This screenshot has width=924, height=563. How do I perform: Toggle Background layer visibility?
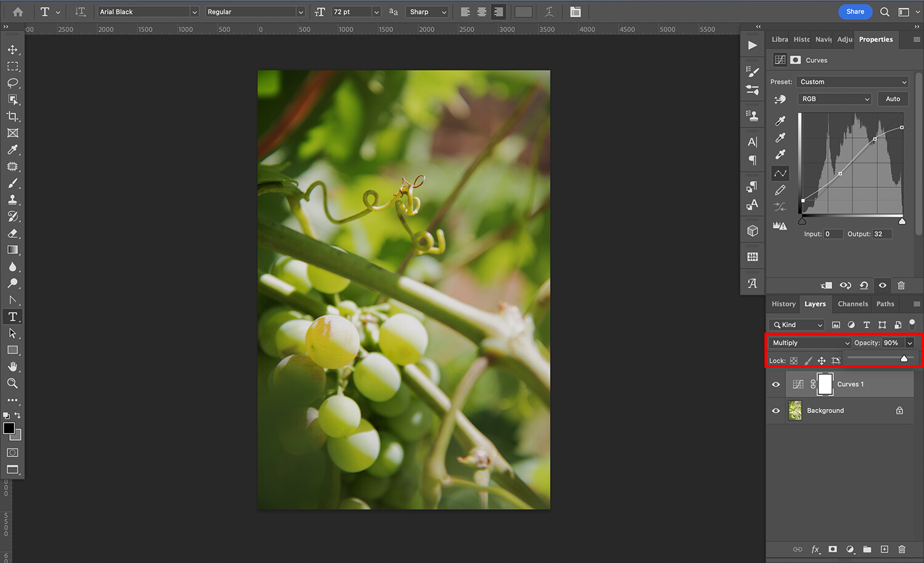[776, 411]
